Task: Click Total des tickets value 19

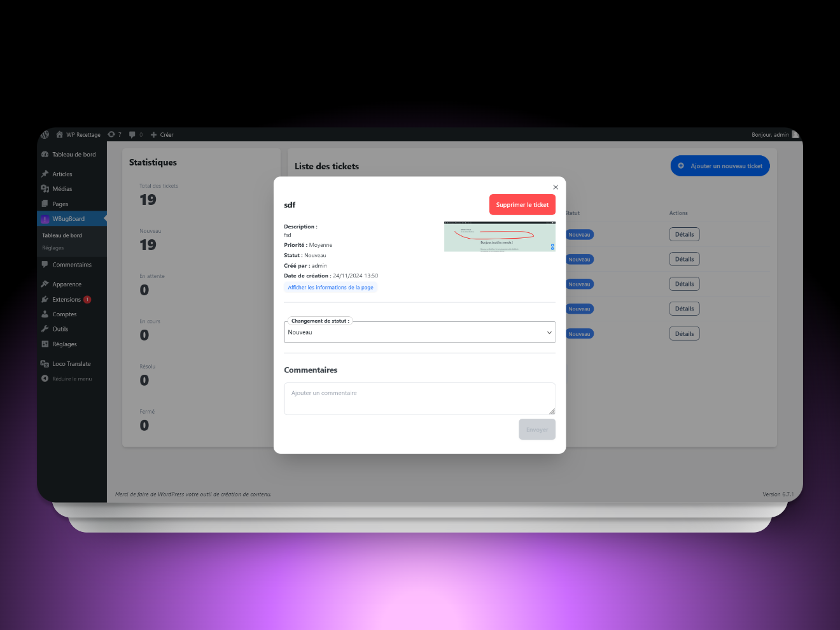Action: click(148, 200)
